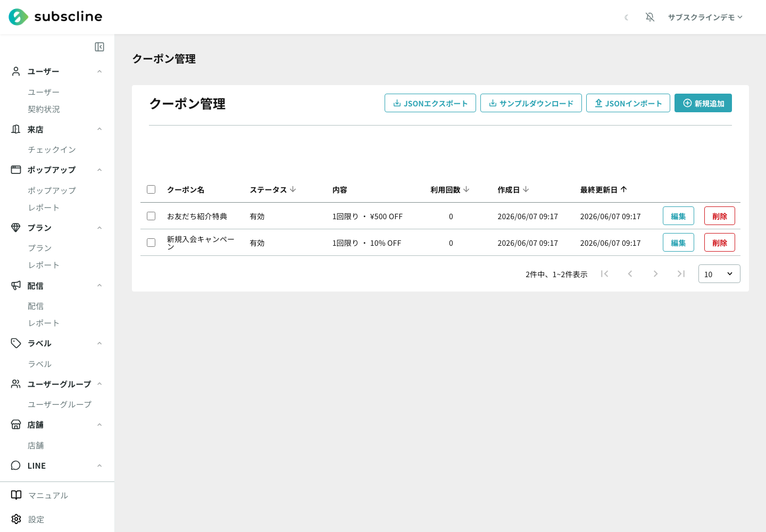Click the JSONインポート button

click(628, 103)
